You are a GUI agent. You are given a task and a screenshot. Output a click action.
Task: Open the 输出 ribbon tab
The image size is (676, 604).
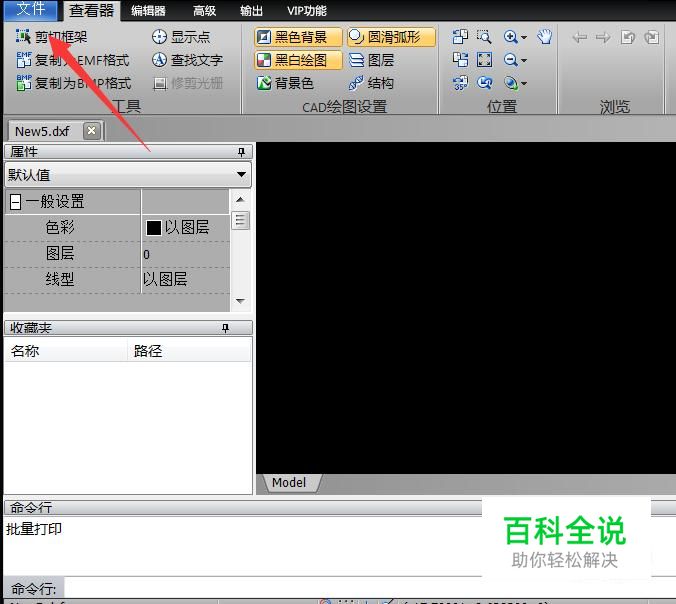click(x=251, y=10)
